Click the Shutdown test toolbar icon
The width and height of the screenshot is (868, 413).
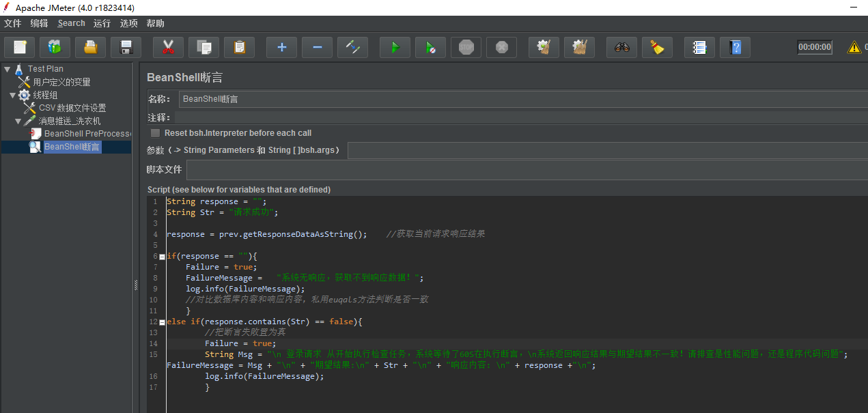[501, 47]
